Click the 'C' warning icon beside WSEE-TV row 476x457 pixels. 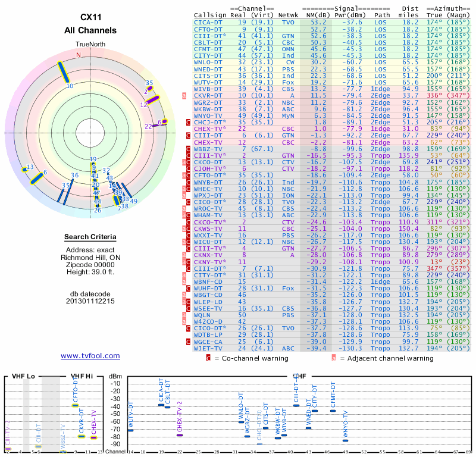click(188, 308)
